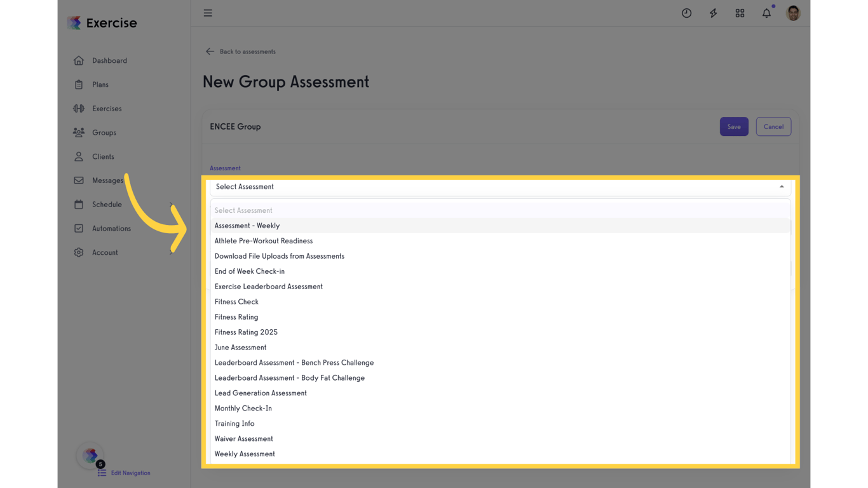Open the Automations section
This screenshot has width=868, height=488.
tap(111, 228)
